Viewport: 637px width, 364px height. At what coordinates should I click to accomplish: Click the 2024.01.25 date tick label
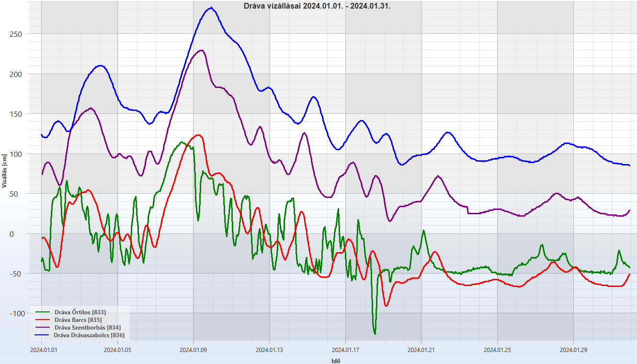[497, 350]
